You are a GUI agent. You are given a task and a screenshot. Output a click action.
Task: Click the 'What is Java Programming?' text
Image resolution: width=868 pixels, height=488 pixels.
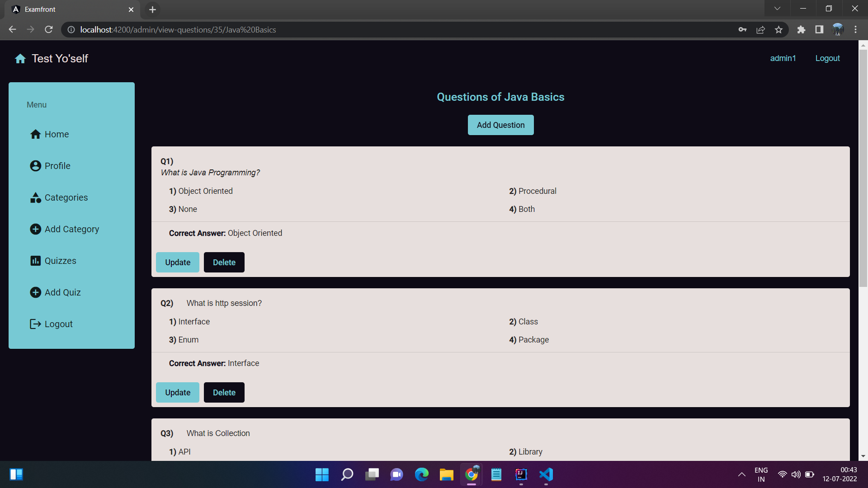210,173
